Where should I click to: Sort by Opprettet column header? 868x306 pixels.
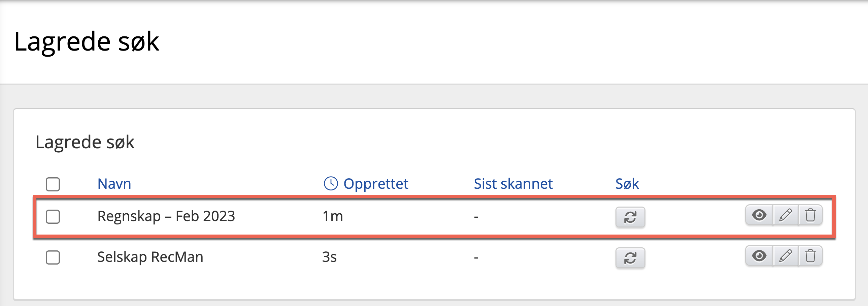[375, 184]
